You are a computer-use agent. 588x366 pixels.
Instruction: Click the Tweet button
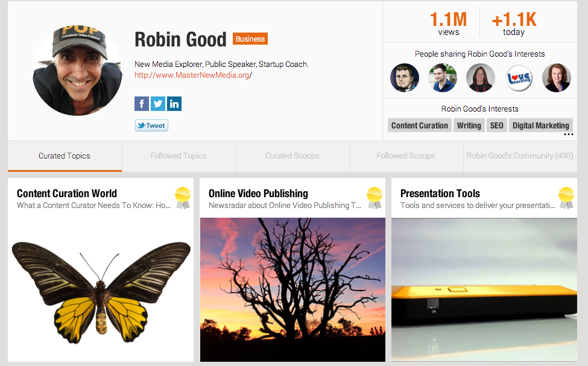(x=151, y=125)
